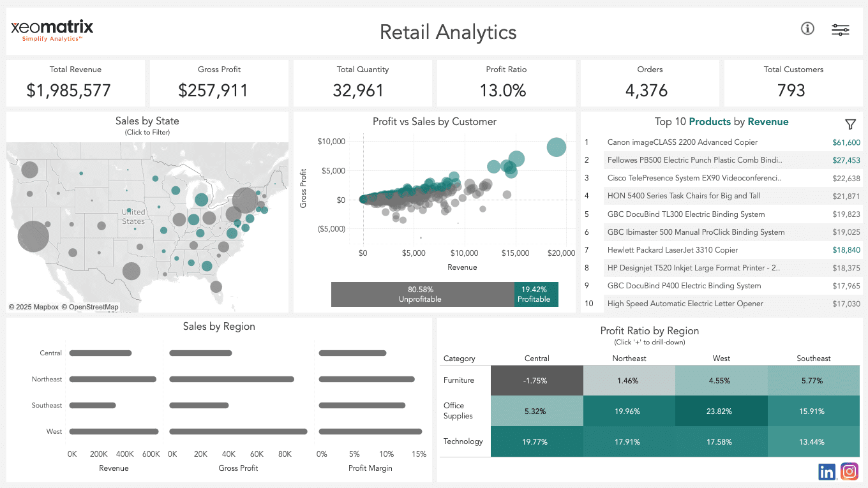868x488 pixels.
Task: Filter by clicking the large California bubble
Action: tap(33, 236)
